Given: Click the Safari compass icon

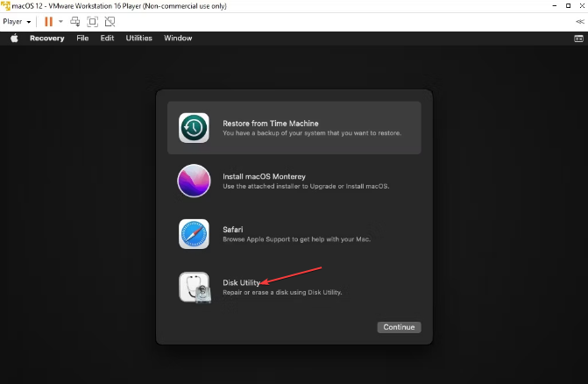Looking at the screenshot, I should pyautogui.click(x=194, y=234).
